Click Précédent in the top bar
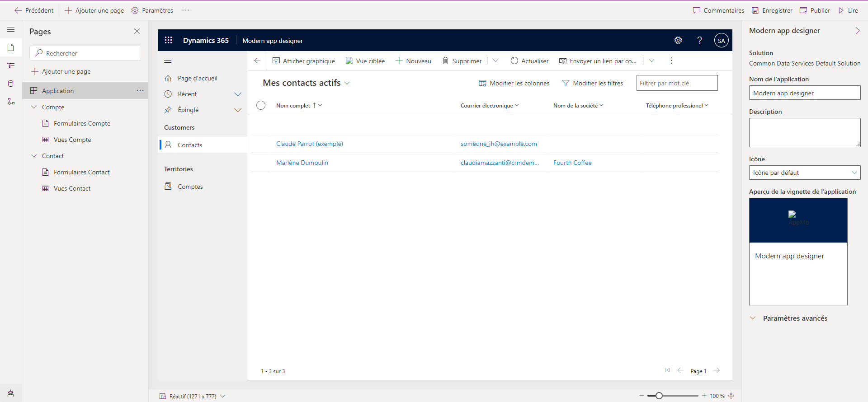Image resolution: width=868 pixels, height=402 pixels. pos(34,10)
